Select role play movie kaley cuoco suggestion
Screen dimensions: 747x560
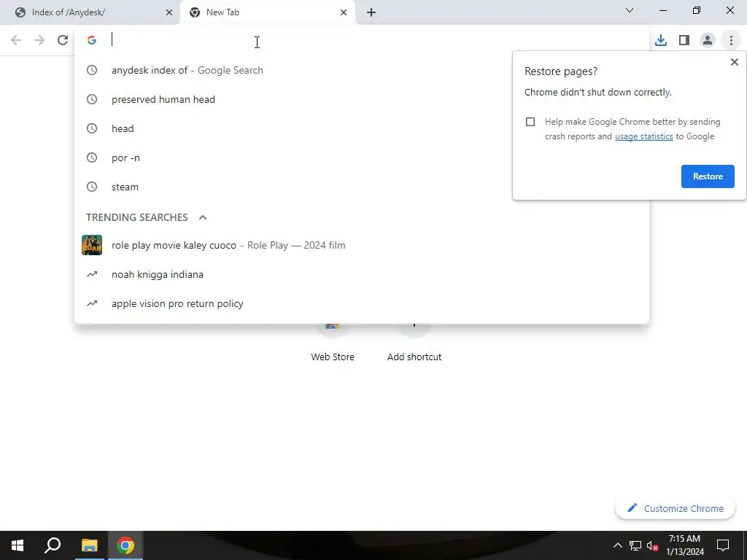tap(361, 245)
